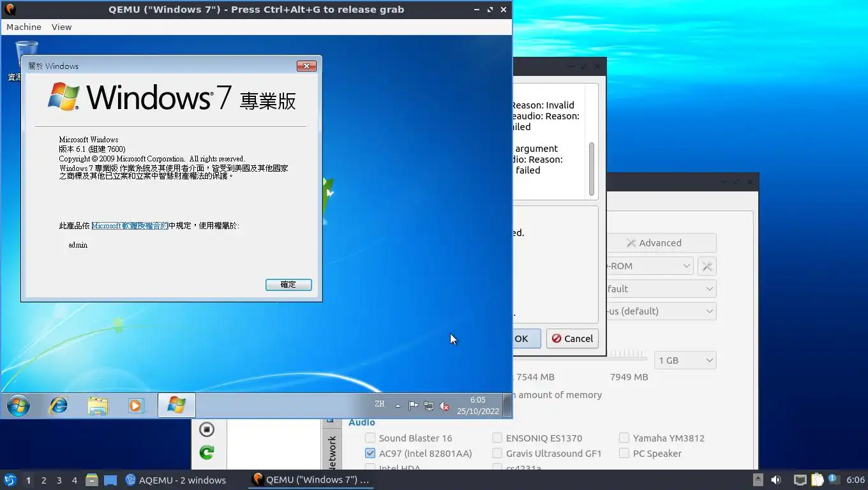Image resolution: width=868 pixels, height=490 pixels.
Task: Close the About Windows dialog with red X
Action: (x=306, y=66)
